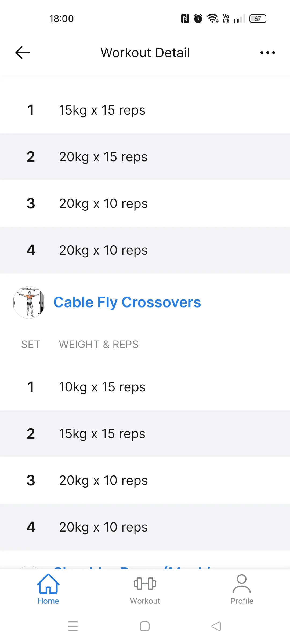290x644 pixels.
Task: Tap the alarm clock status icon
Action: click(198, 19)
